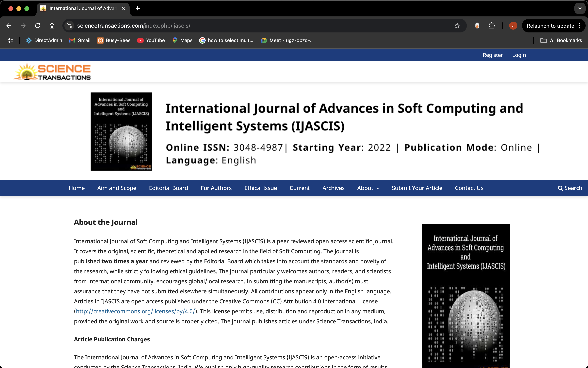588x368 pixels.
Task: Open the Busy-Bees bookmark
Action: click(x=114, y=40)
